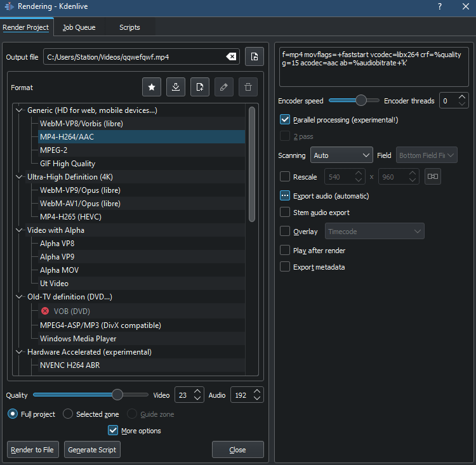Image resolution: width=476 pixels, height=465 pixels.
Task: Enable Play after render
Action: [285, 250]
